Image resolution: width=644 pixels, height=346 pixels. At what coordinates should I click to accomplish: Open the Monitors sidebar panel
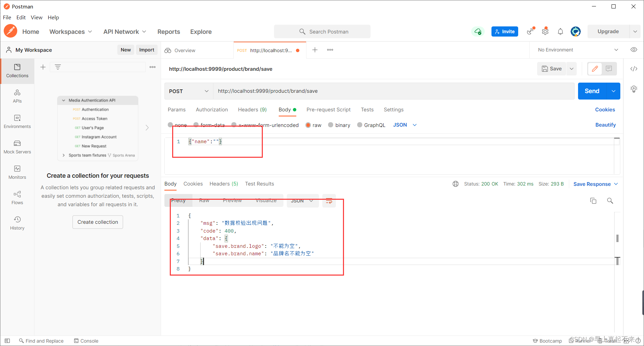[17, 173]
